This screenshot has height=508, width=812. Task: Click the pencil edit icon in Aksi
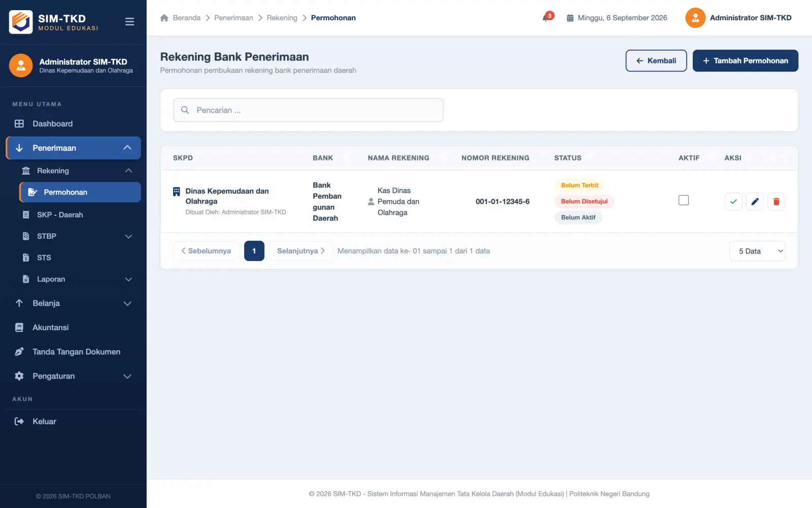(755, 202)
